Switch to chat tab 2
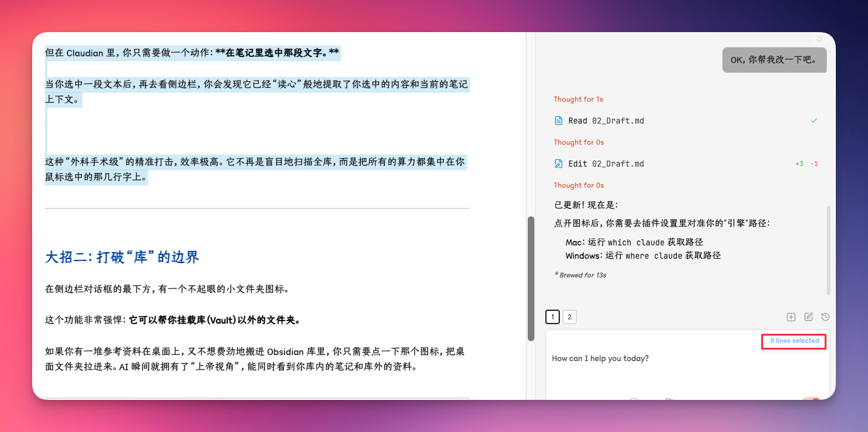The height and width of the screenshot is (432, 868). pos(569,316)
